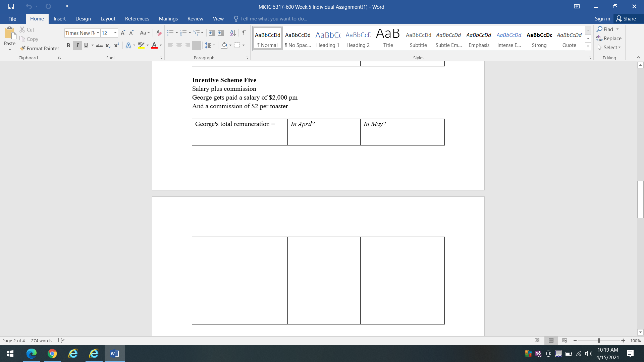Click the zoom slider handle
This screenshot has width=644, height=362.
599,341
